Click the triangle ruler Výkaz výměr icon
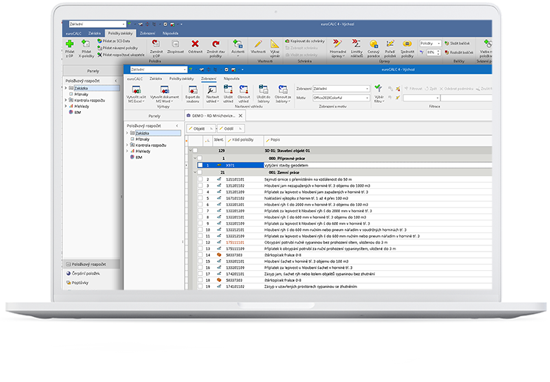550x382 pixels. click(x=275, y=44)
